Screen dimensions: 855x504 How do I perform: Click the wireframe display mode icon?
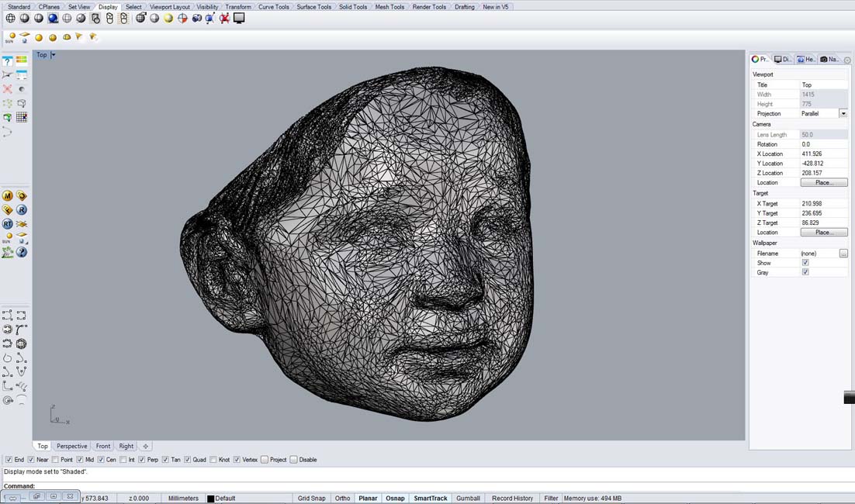pyautogui.click(x=11, y=19)
